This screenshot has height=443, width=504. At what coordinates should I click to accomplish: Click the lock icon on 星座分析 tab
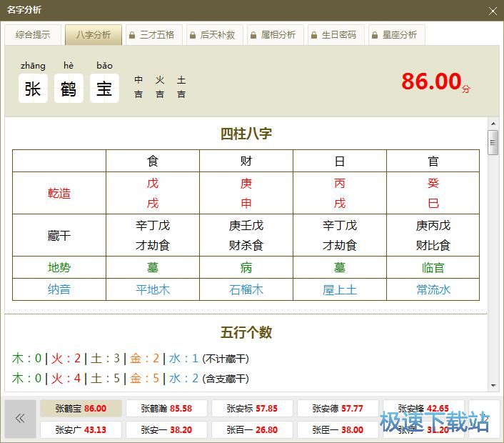[375, 35]
